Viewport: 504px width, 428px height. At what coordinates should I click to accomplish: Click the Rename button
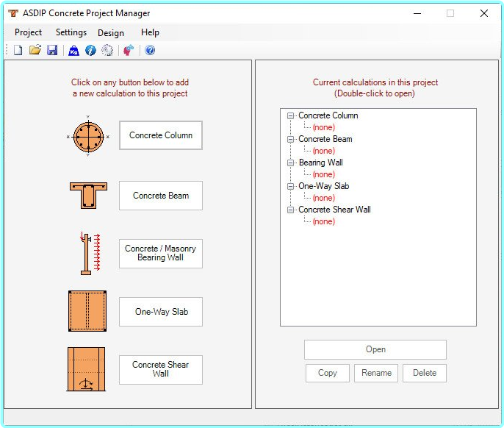376,373
